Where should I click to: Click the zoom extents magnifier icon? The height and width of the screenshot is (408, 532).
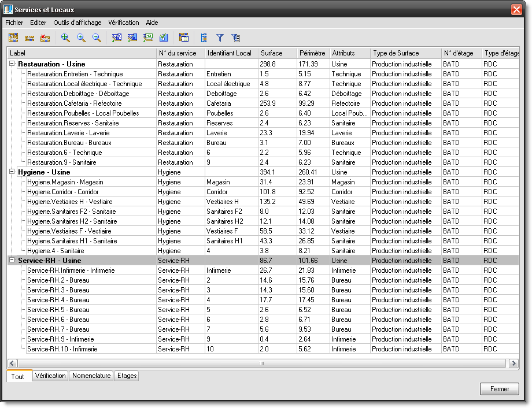pos(65,38)
